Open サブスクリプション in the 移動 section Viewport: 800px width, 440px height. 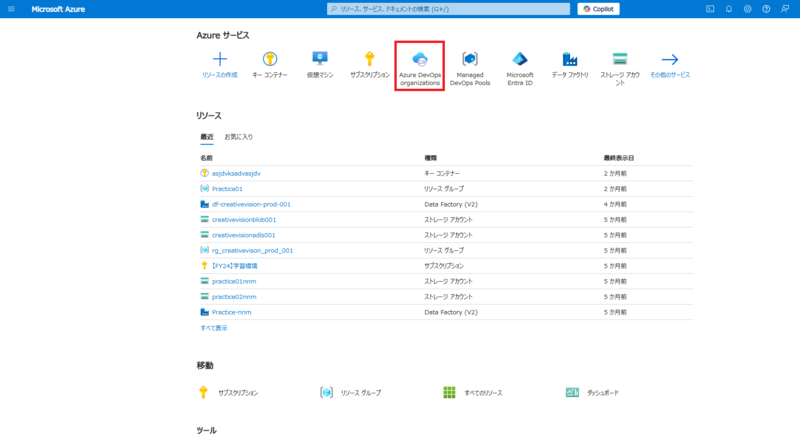click(229, 393)
